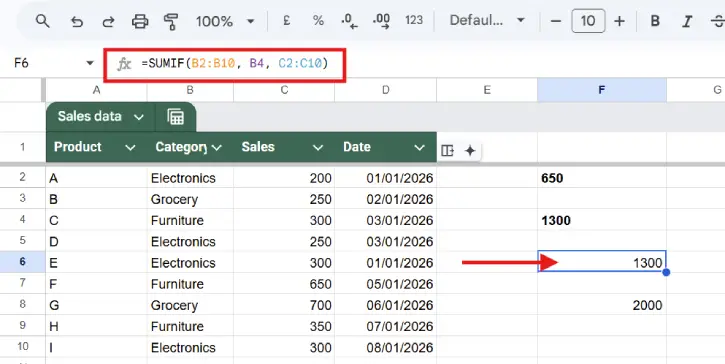This screenshot has width=725, height=364.
Task: Select product cell G
Action: tap(96, 305)
